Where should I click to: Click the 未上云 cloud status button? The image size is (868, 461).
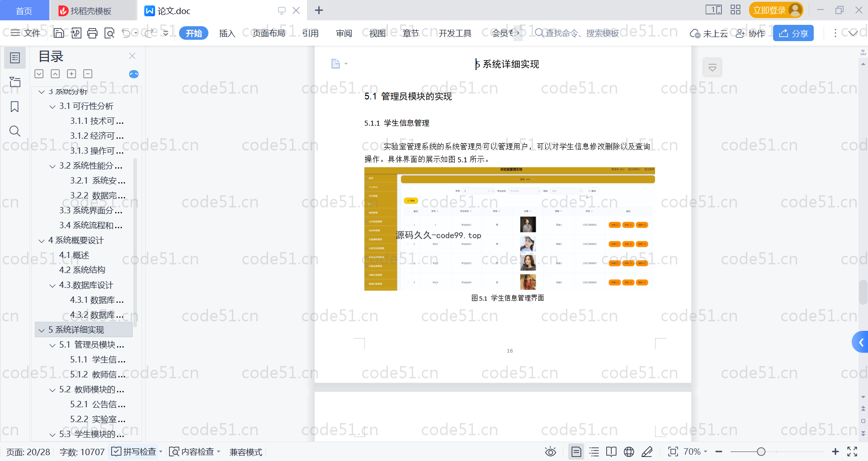tap(709, 33)
